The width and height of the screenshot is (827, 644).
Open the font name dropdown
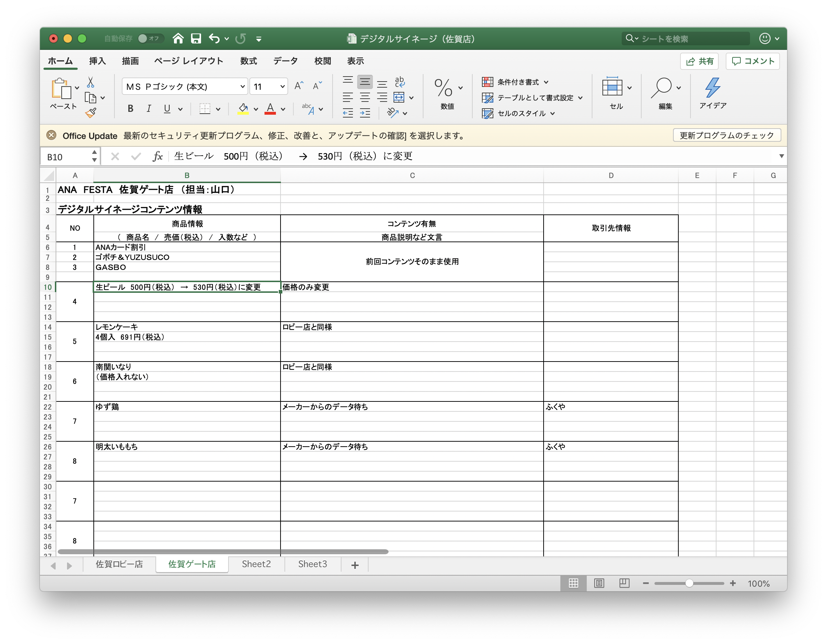pos(243,87)
